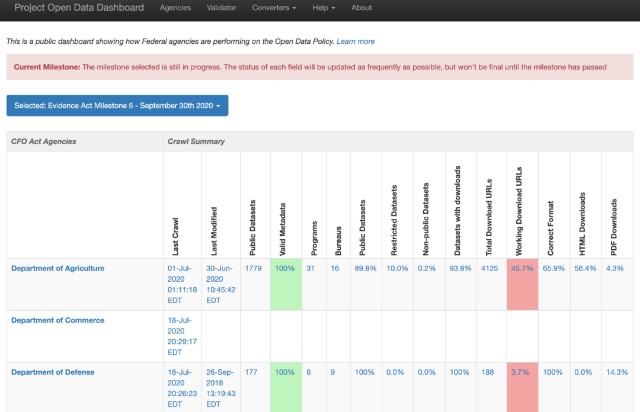Image resolution: width=640 pixels, height=412 pixels.
Task: Click Agriculture public datasets count 1779
Action: click(x=253, y=268)
